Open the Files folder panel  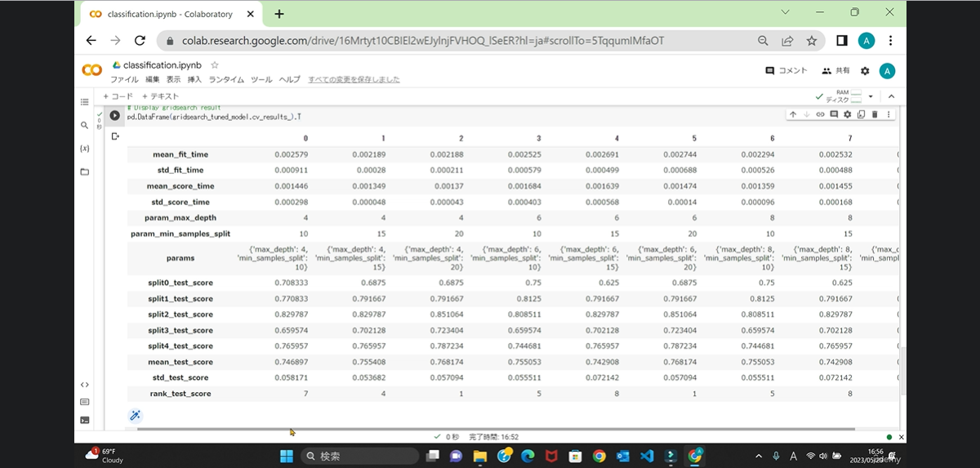84,172
